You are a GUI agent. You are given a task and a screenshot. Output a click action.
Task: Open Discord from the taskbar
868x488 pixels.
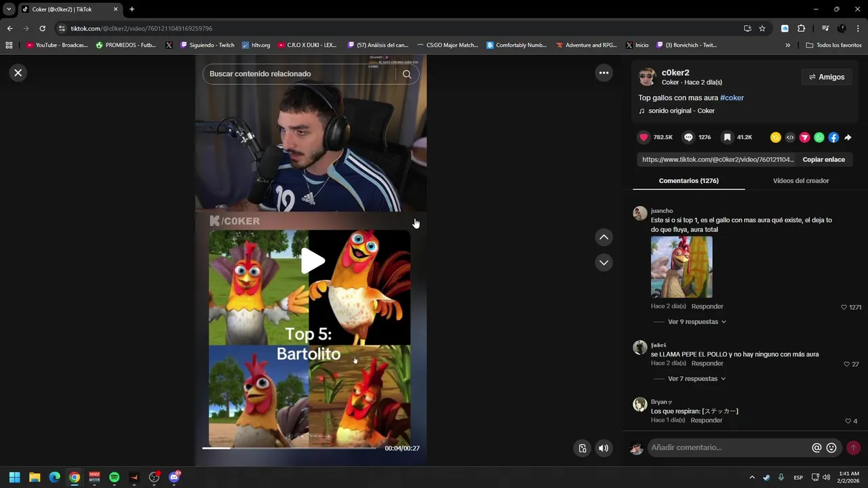coord(174,477)
